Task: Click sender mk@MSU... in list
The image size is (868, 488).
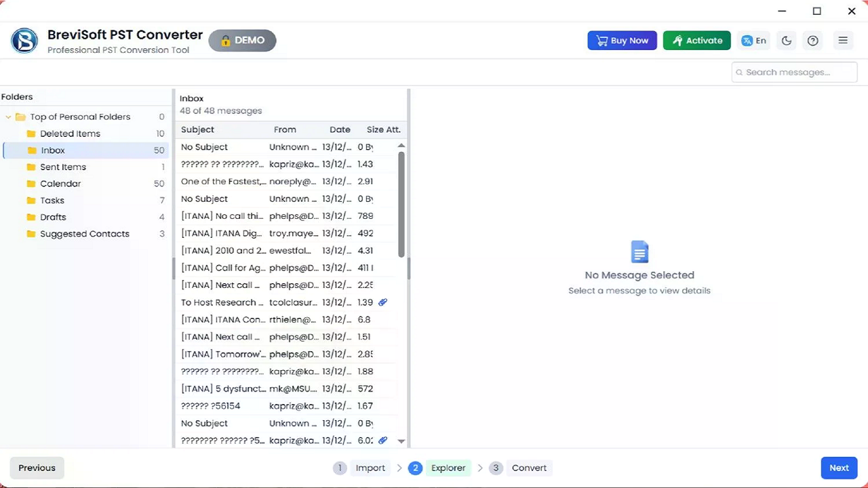Action: coord(293,389)
